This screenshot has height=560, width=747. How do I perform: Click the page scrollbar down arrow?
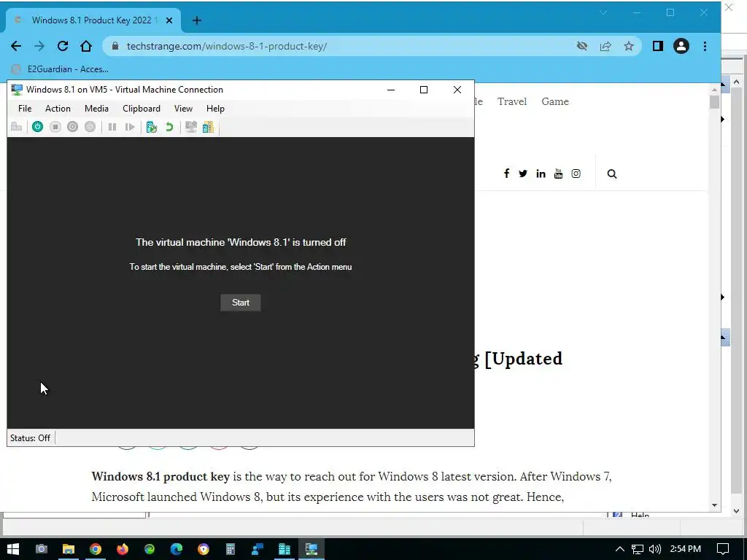714,505
